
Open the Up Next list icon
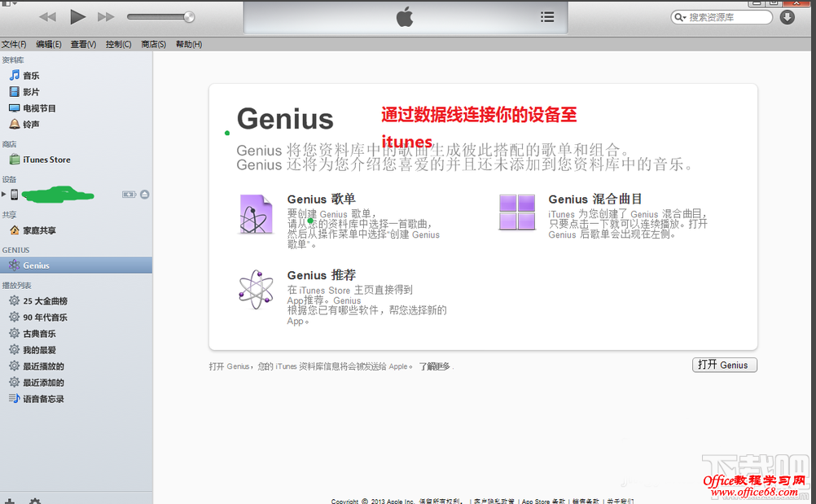point(547,16)
